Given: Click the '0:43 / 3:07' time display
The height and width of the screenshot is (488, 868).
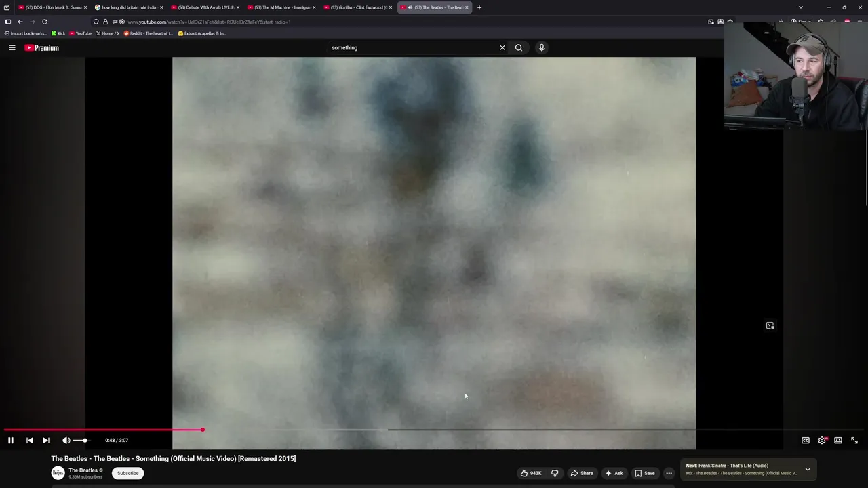Looking at the screenshot, I should pyautogui.click(x=117, y=441).
